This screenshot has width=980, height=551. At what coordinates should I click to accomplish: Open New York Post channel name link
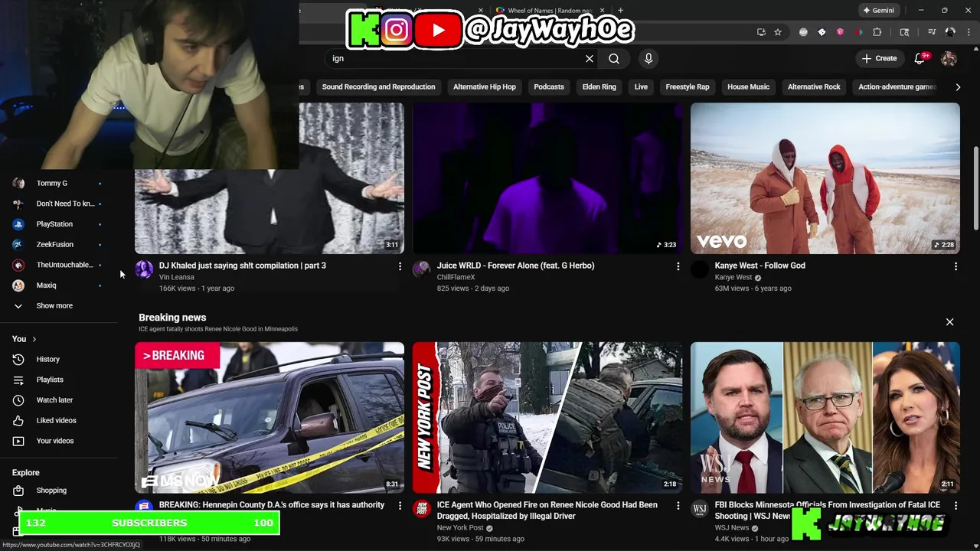point(460,528)
